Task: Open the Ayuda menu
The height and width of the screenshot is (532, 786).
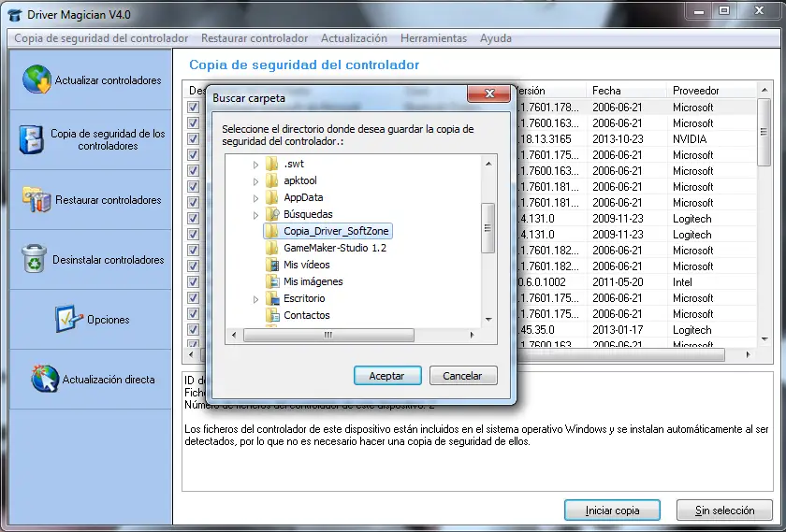Action: [x=496, y=38]
